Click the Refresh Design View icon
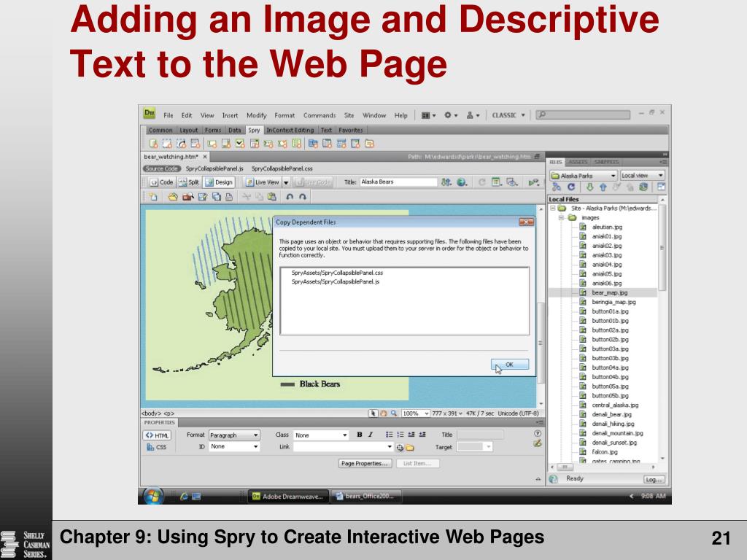 (x=482, y=182)
